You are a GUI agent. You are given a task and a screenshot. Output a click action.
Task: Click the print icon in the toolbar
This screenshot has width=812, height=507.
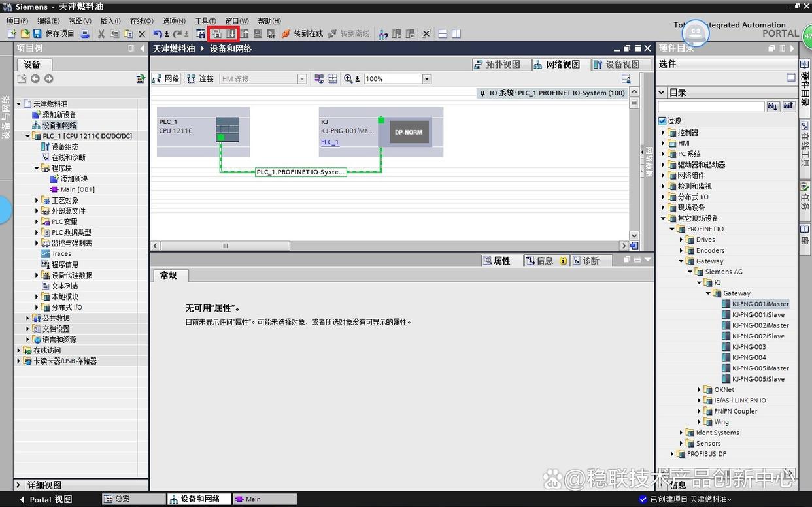tap(85, 34)
